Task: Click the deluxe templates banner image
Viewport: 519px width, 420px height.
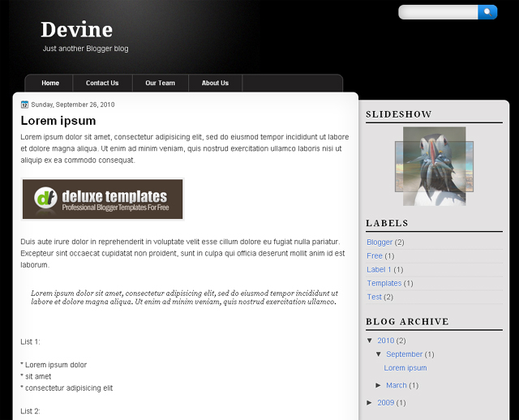Action: [103, 199]
